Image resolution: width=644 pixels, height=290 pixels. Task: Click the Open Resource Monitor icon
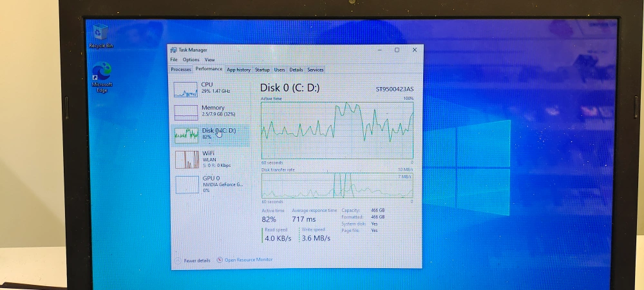[x=220, y=260]
